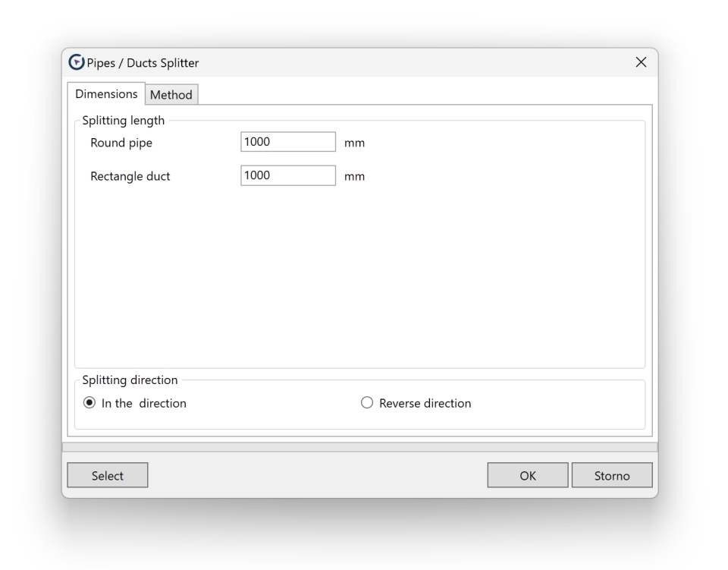Close the Pipes / Ducts Splitter dialog
Image resolution: width=728 pixels, height=570 pixels.
[640, 62]
